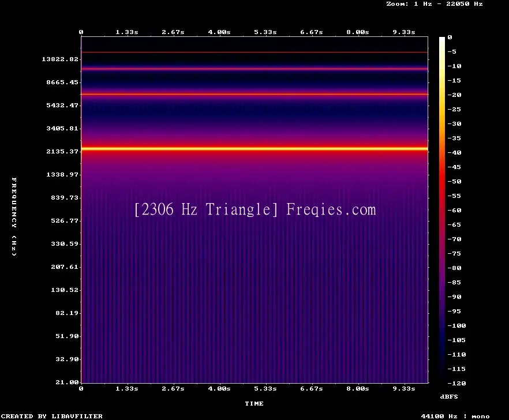The image size is (509, 420).
Task: Click the top 2.67s time label
Action: (x=173, y=32)
